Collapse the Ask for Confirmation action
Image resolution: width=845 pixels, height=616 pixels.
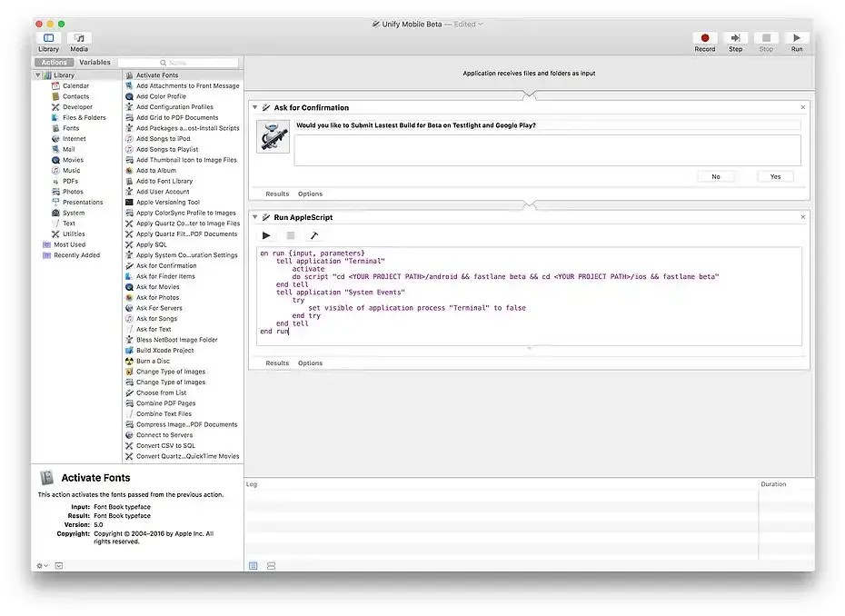[255, 107]
